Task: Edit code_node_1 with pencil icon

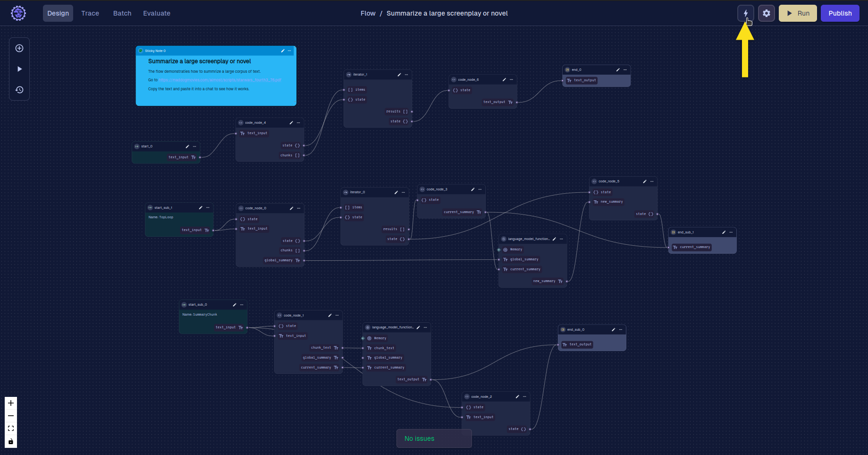Action: 330,316
